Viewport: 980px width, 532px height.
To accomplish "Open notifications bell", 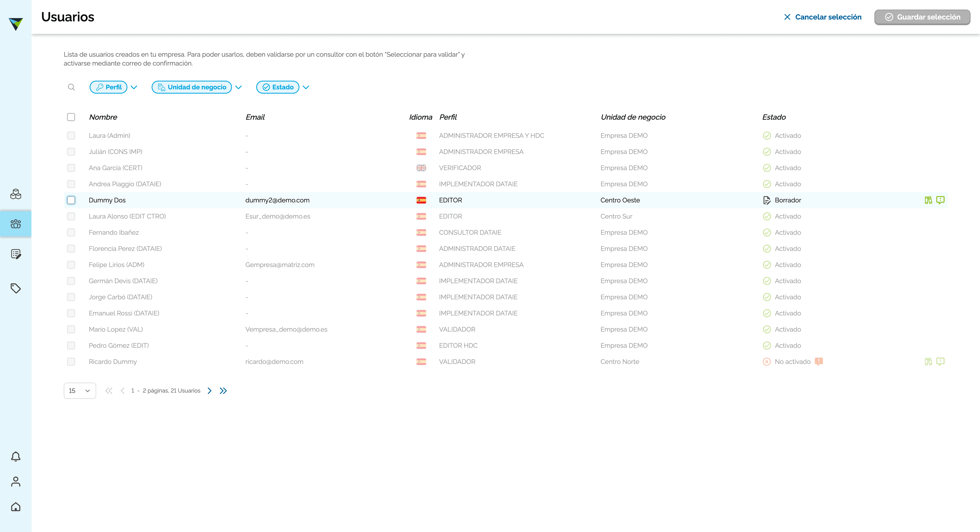I will (16, 456).
